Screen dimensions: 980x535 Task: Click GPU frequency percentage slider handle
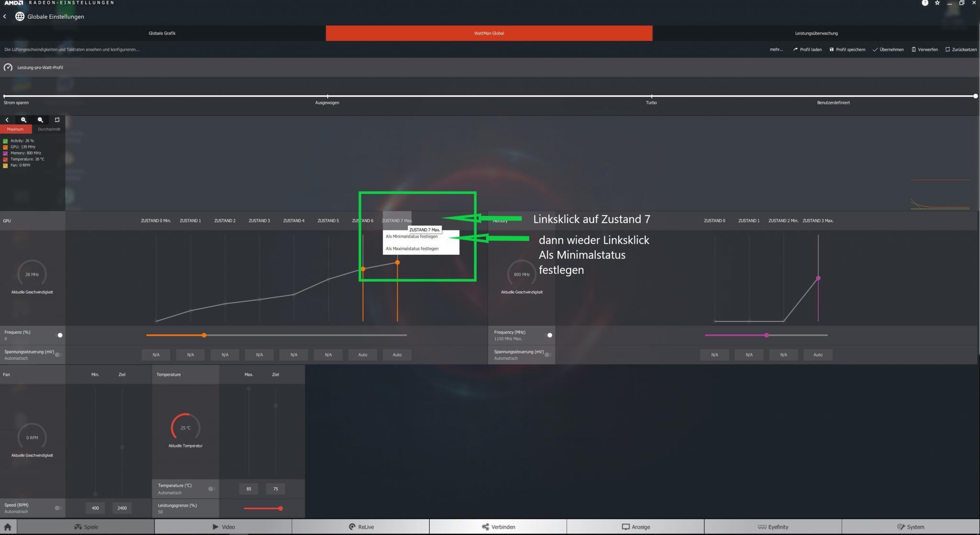[x=204, y=335]
